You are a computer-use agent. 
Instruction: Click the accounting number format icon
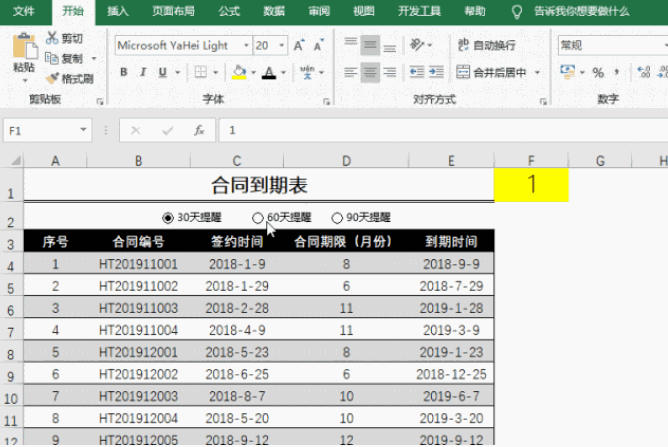point(567,72)
